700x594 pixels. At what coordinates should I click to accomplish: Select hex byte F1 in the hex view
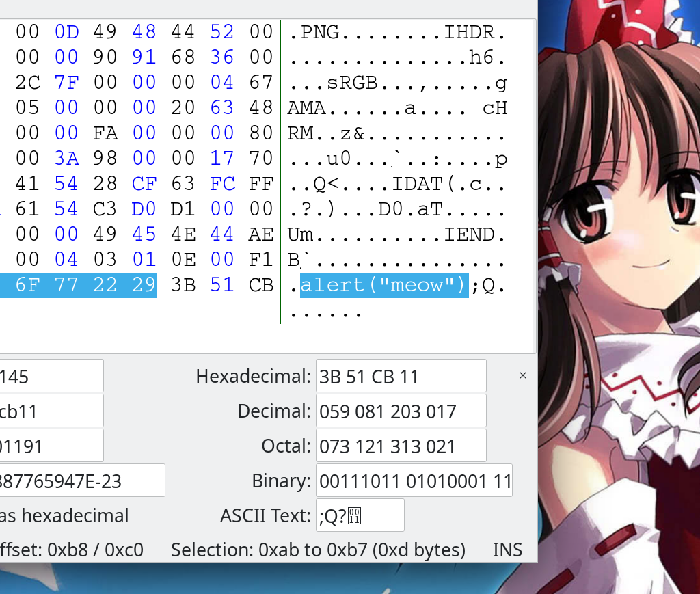click(261, 260)
